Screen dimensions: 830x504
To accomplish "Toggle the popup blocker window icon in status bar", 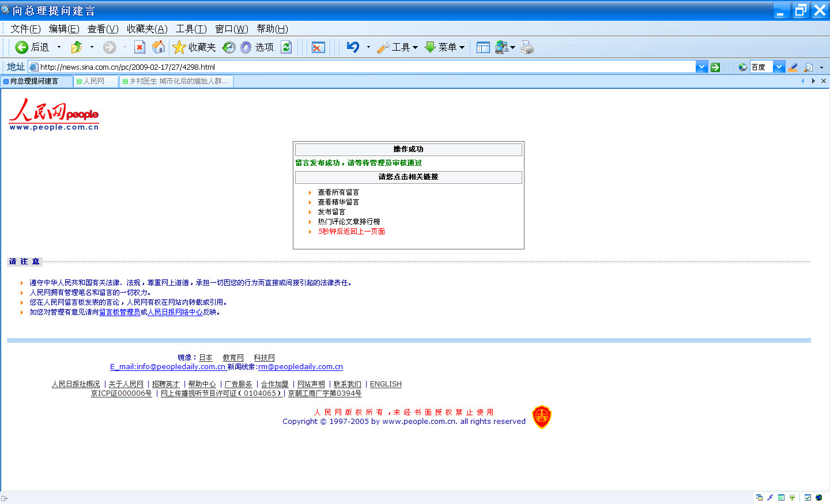I will (759, 498).
